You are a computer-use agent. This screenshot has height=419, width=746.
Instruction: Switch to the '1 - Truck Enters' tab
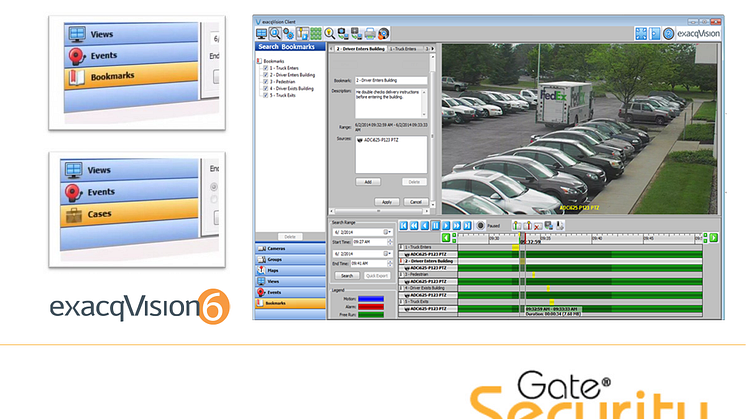[403, 49]
